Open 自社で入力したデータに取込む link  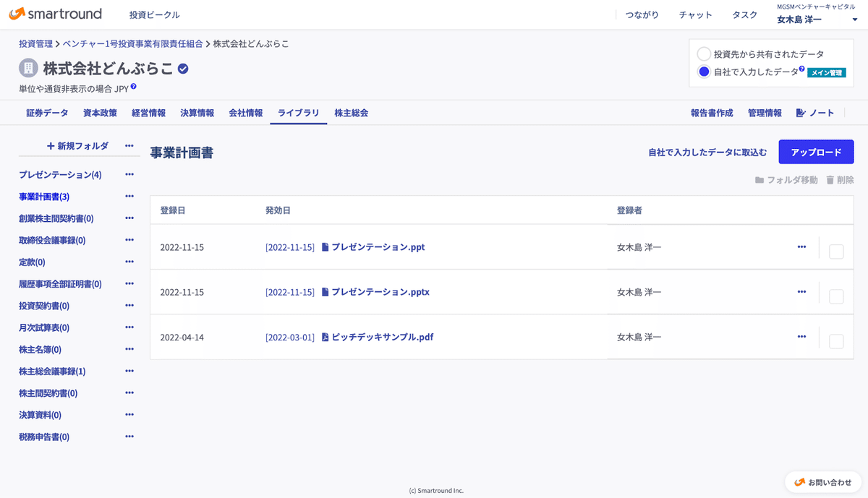707,153
